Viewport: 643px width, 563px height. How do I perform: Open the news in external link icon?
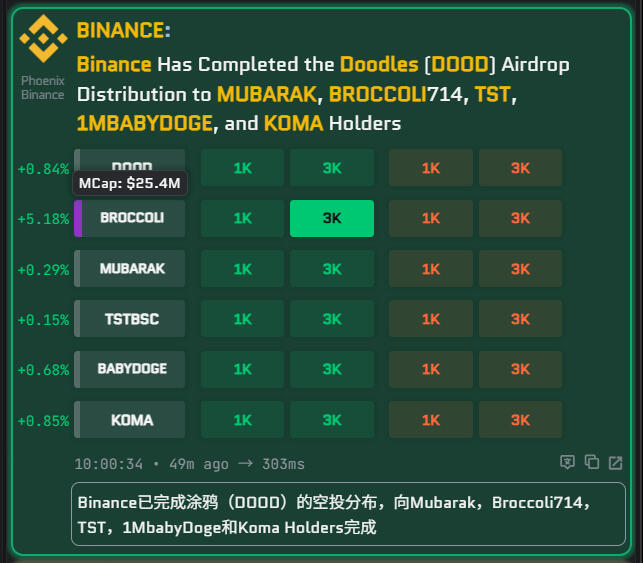616,462
